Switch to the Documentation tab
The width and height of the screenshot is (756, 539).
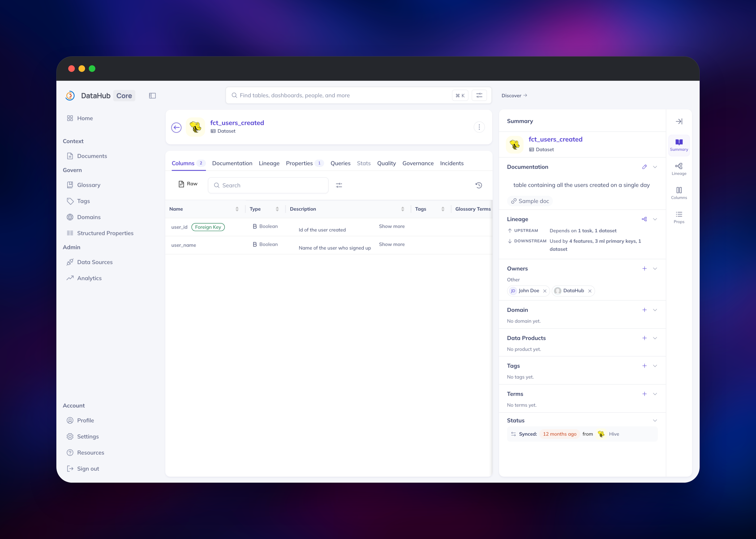coord(232,163)
